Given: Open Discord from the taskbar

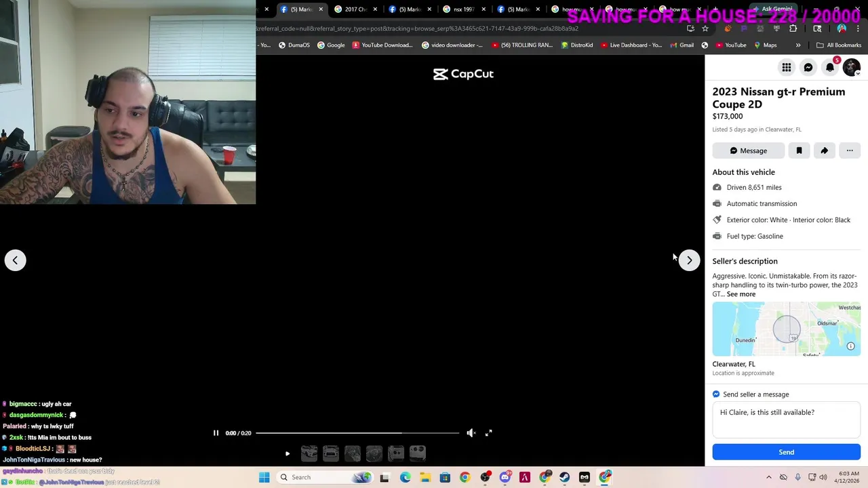Looking at the screenshot, I should click(505, 477).
